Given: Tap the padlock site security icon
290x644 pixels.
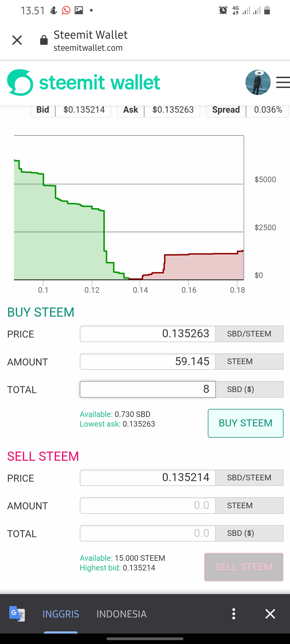Looking at the screenshot, I should 44,40.
